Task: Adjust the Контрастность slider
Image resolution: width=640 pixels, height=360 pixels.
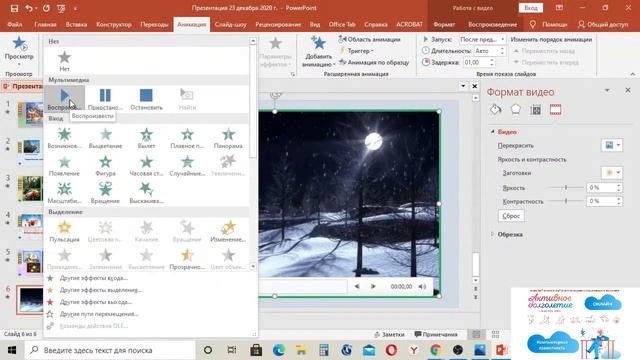Action: (x=566, y=201)
